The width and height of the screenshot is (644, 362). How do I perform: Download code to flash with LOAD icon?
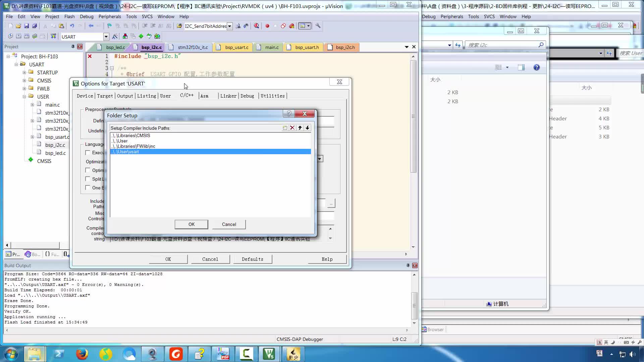pos(53,36)
